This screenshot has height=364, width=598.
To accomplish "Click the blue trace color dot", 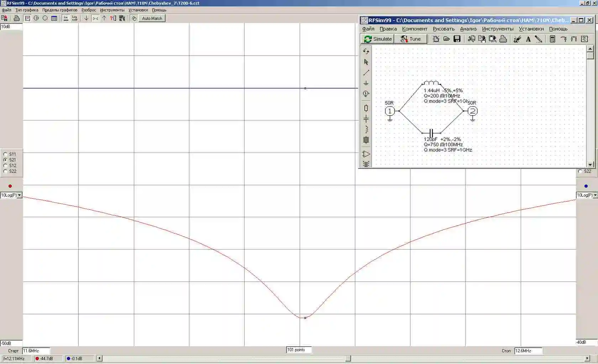I will pyautogui.click(x=586, y=186).
